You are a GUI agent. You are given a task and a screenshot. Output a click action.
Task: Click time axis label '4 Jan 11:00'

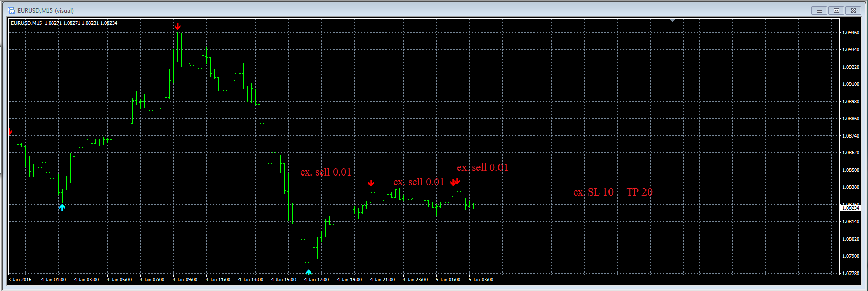pyautogui.click(x=218, y=280)
